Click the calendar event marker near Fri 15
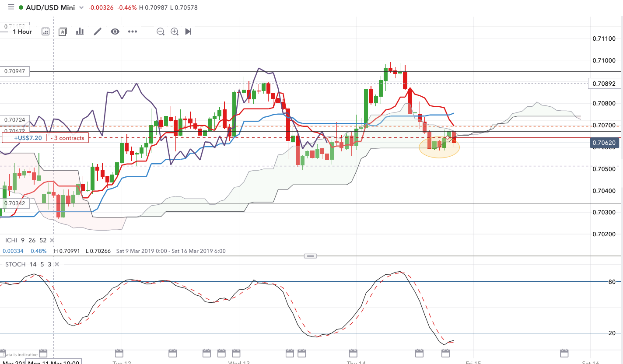Viewport: 623px width, 364px height. point(445,353)
